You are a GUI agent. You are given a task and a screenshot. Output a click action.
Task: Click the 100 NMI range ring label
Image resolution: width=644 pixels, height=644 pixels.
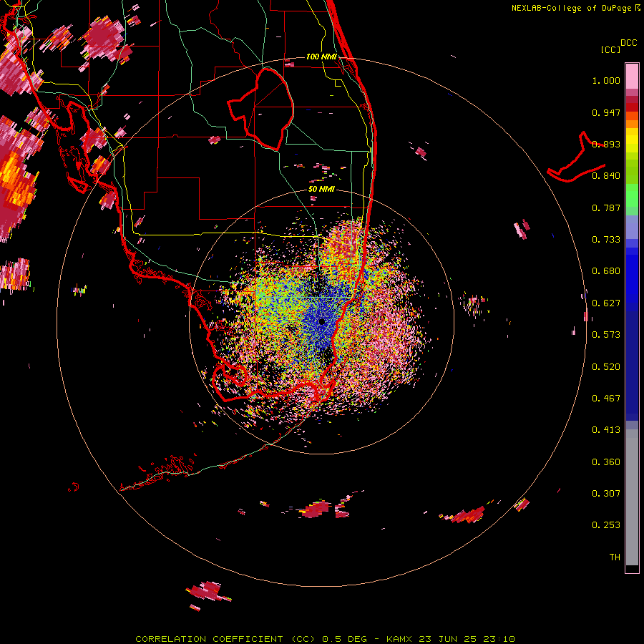(321, 57)
